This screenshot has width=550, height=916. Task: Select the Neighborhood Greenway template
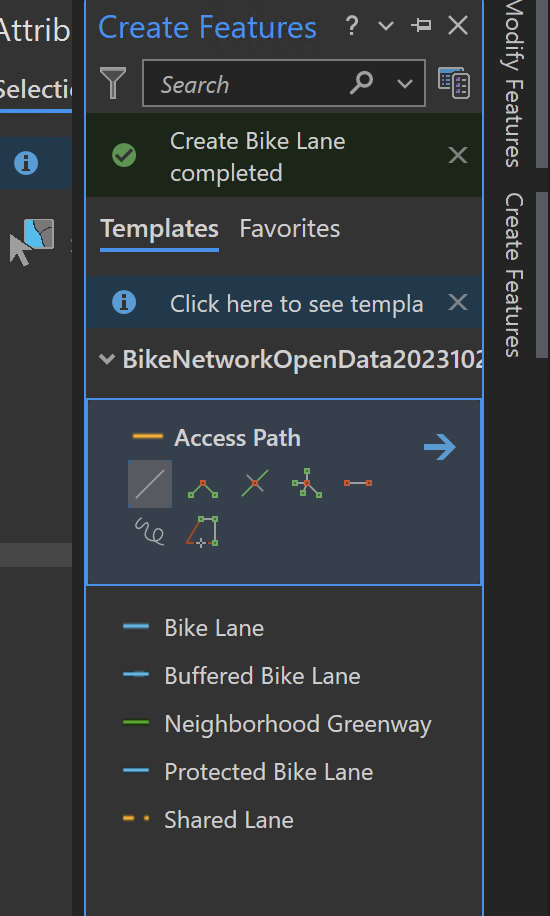pos(277,724)
